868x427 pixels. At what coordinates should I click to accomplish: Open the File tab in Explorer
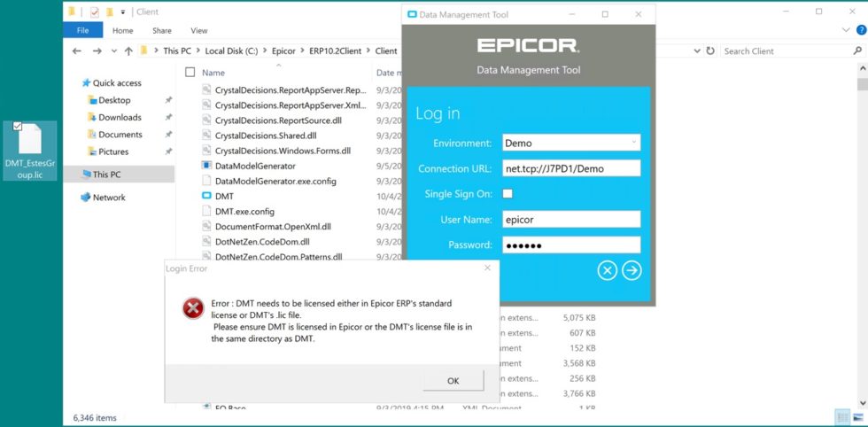pos(82,30)
